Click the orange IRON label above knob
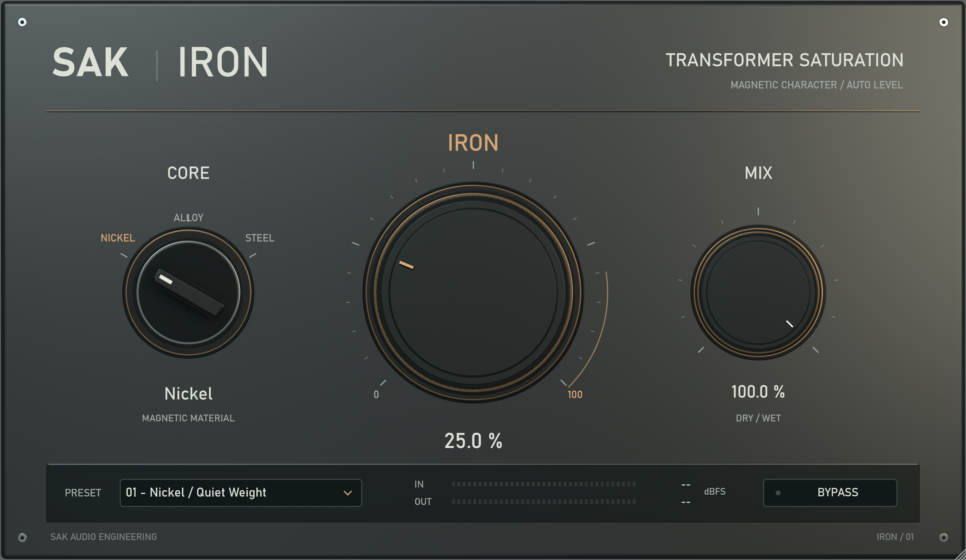This screenshot has height=560, width=966. (473, 143)
